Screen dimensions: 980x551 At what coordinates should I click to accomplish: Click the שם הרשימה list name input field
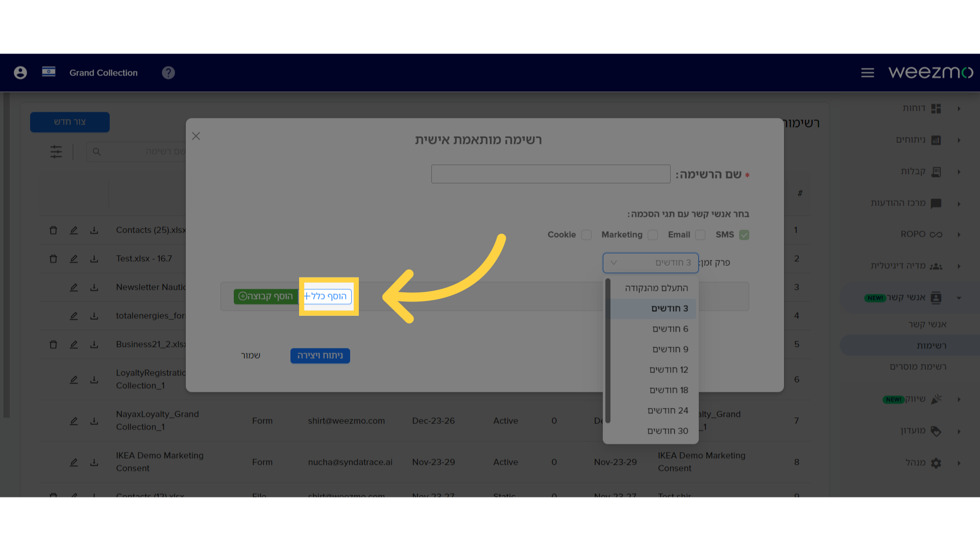551,174
